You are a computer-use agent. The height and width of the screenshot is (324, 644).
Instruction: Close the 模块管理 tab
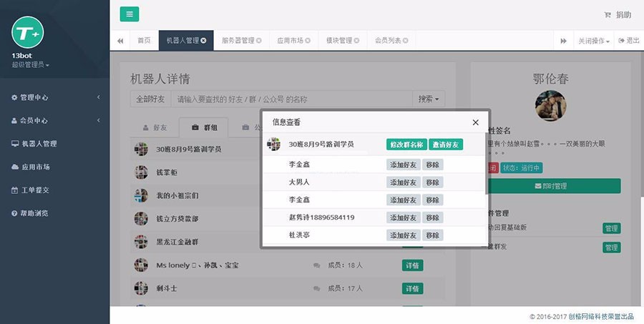click(x=356, y=41)
